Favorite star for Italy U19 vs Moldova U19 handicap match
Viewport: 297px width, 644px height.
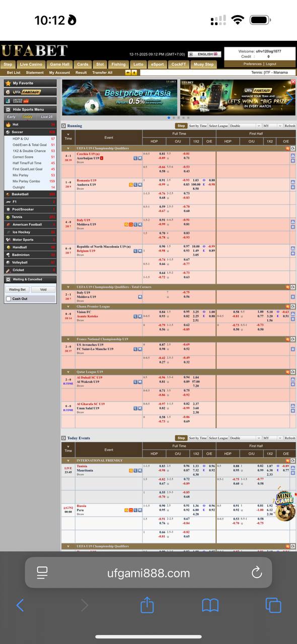(140, 224)
